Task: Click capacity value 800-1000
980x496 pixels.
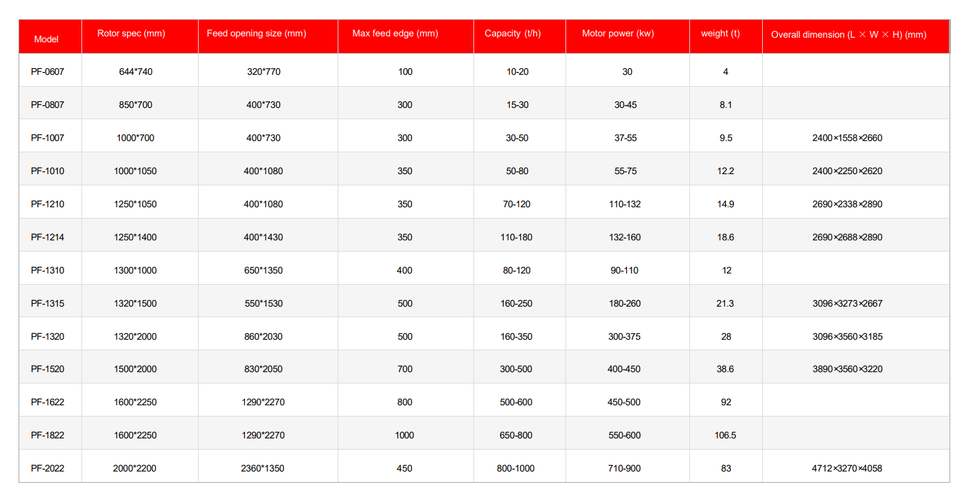Action: (x=516, y=468)
